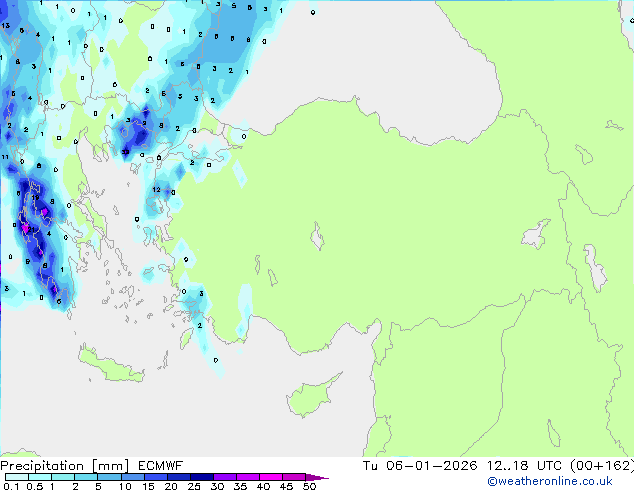
Task: Click the '35' legend scale label
Action: pyautogui.click(x=240, y=486)
